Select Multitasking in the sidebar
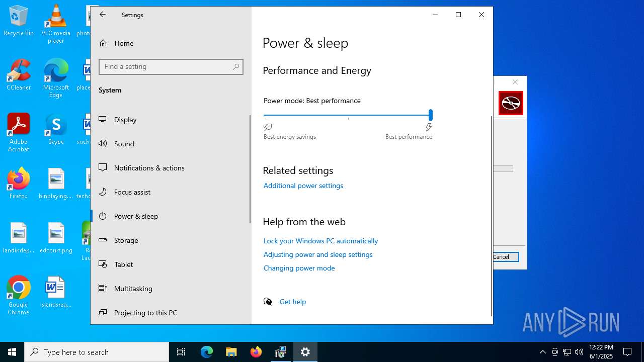The image size is (644, 362). [x=170, y=289]
